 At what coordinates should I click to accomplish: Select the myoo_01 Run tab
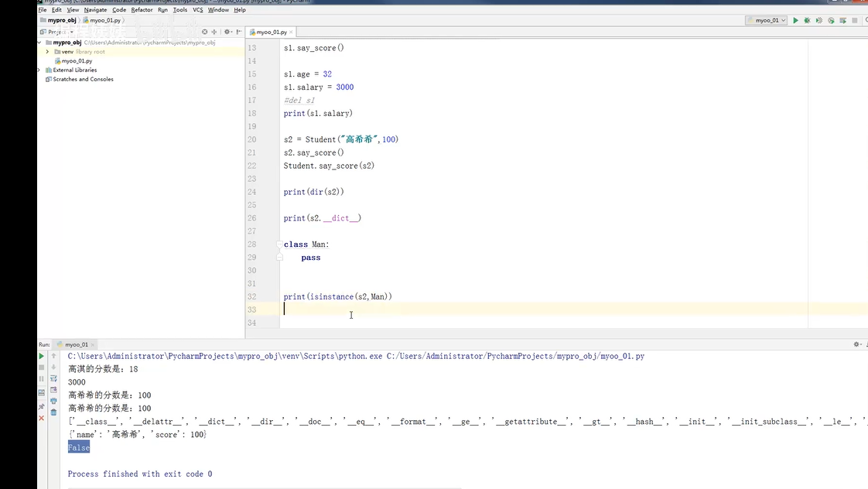tap(77, 344)
